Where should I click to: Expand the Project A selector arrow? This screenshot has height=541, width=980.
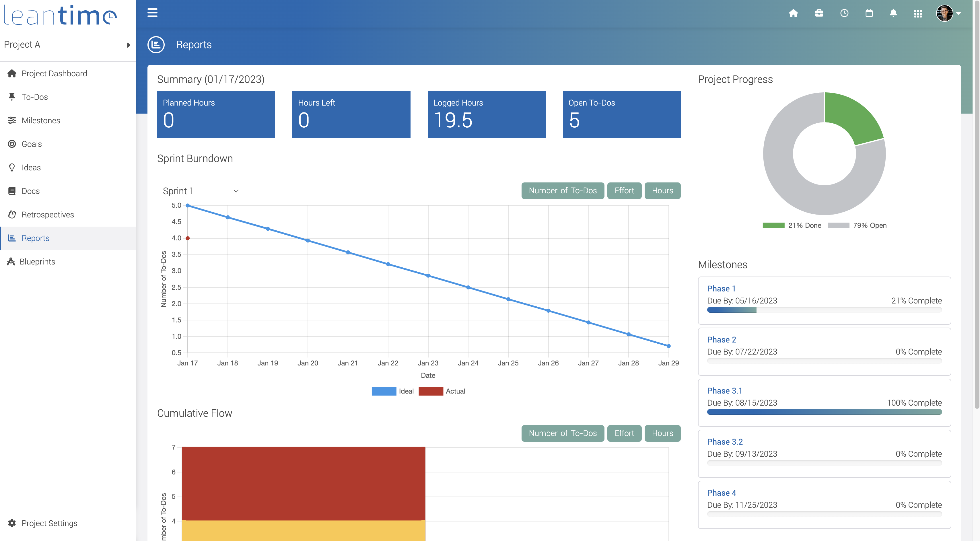point(128,45)
